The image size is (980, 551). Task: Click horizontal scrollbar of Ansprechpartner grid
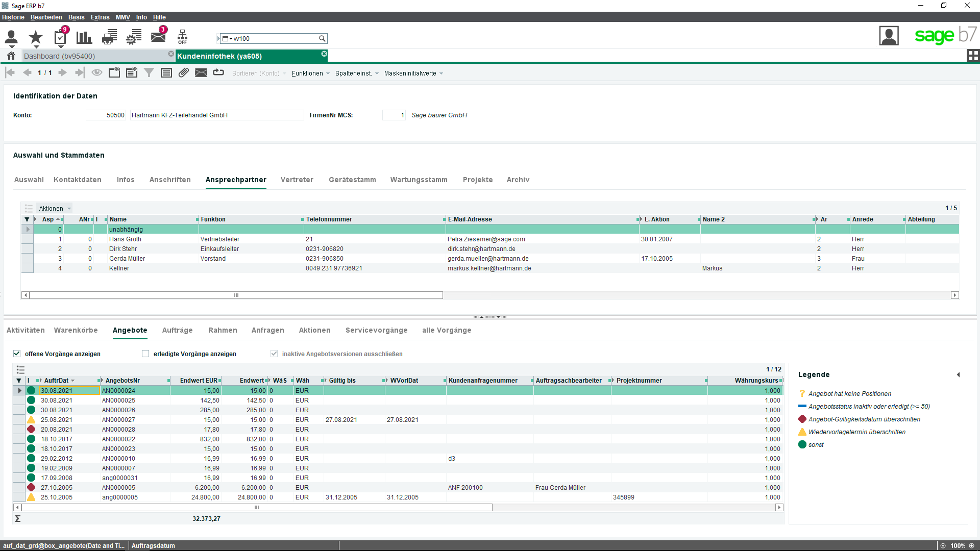(x=236, y=295)
